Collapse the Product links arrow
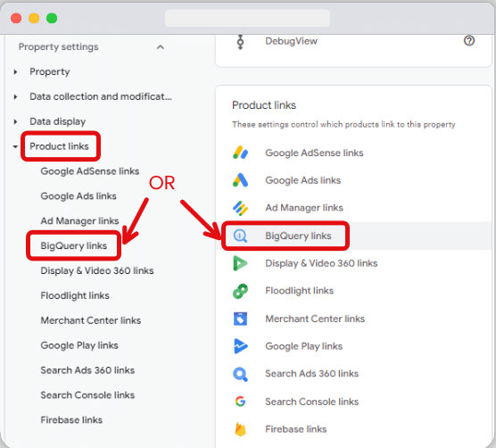496x448 pixels. 15,146
